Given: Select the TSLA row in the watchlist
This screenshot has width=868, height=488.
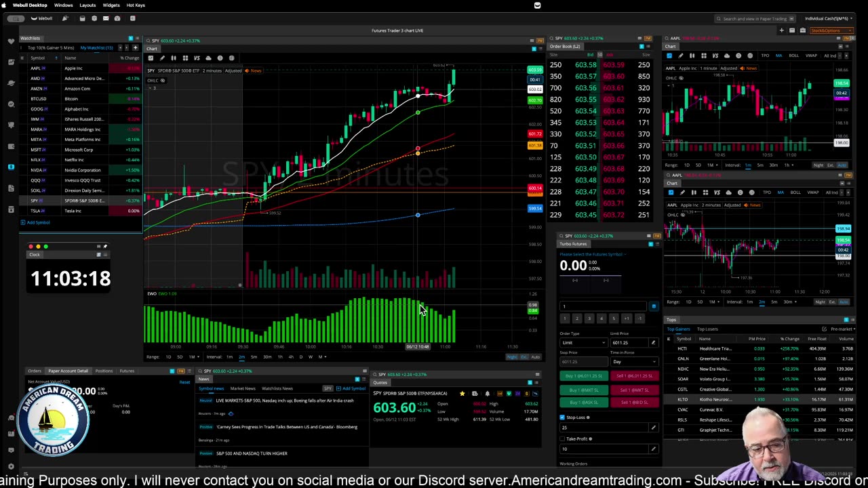Looking at the screenshot, I should click(x=81, y=211).
